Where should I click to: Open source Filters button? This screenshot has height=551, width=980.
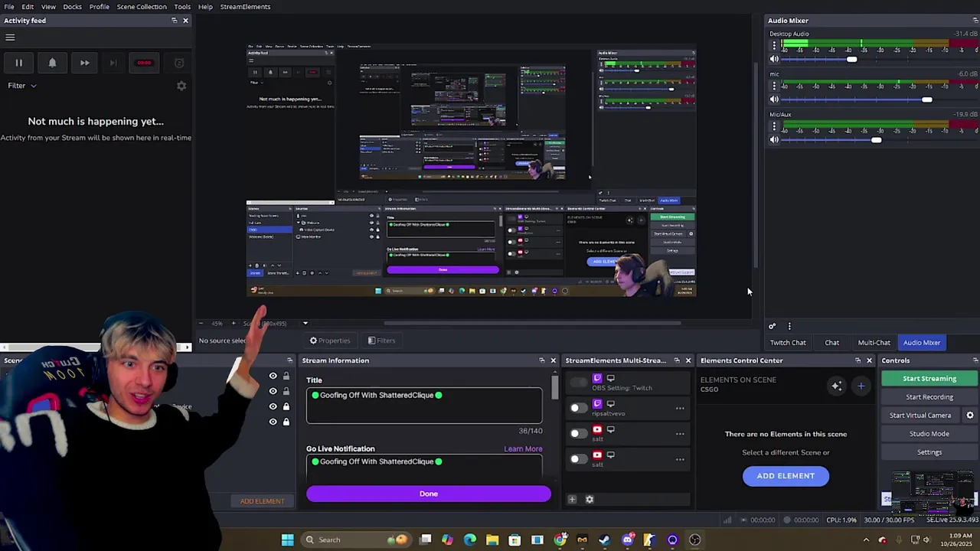pos(381,341)
